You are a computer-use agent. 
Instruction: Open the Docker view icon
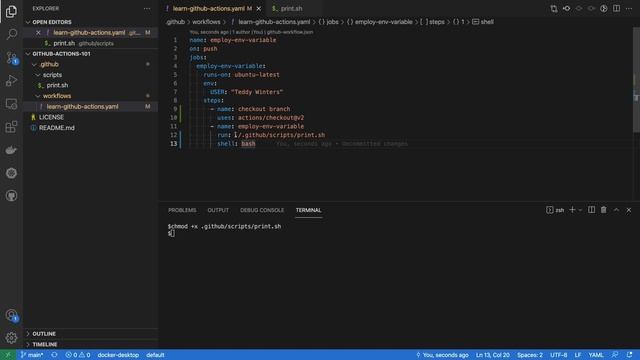point(11,150)
